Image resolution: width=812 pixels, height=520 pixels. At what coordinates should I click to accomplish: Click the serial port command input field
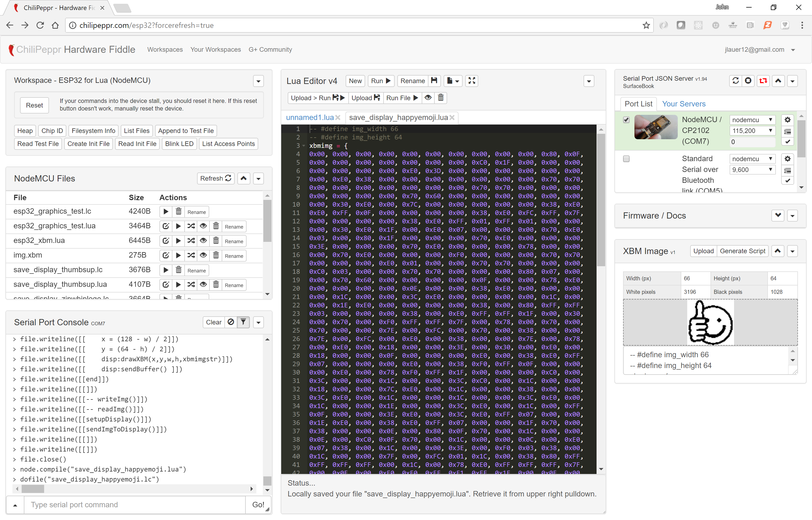click(135, 505)
